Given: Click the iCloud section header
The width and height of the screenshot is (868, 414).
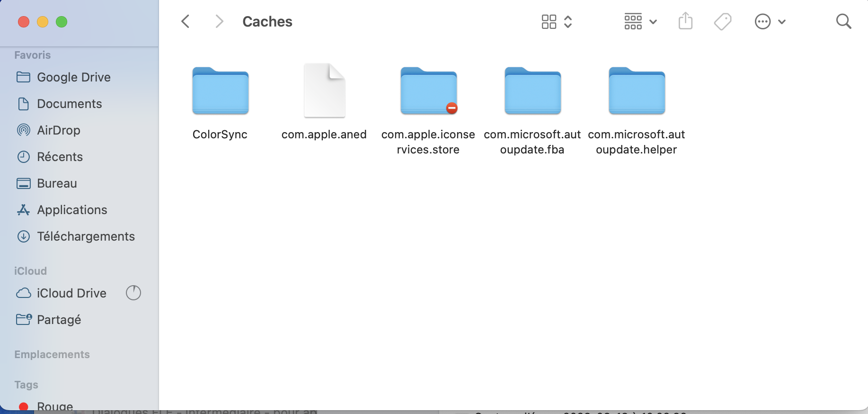Looking at the screenshot, I should pos(30,271).
